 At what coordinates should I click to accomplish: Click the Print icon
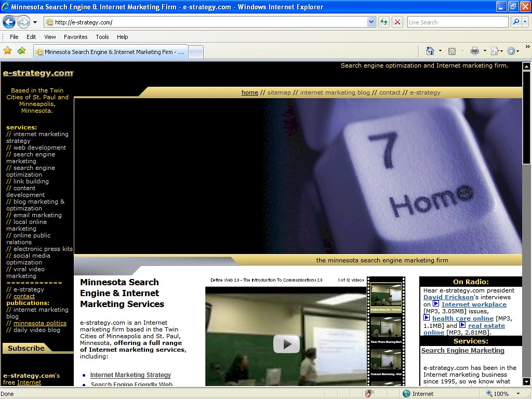[x=475, y=51]
